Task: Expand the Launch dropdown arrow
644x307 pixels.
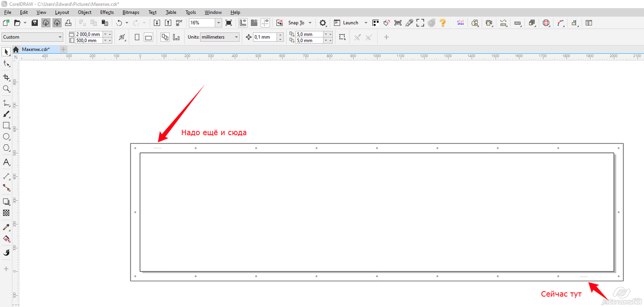Action: [x=366, y=23]
